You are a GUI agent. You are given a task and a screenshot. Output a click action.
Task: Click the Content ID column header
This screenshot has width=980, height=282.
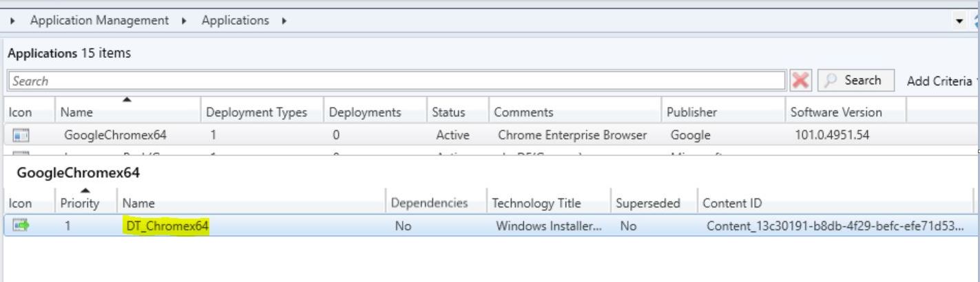coord(835,203)
